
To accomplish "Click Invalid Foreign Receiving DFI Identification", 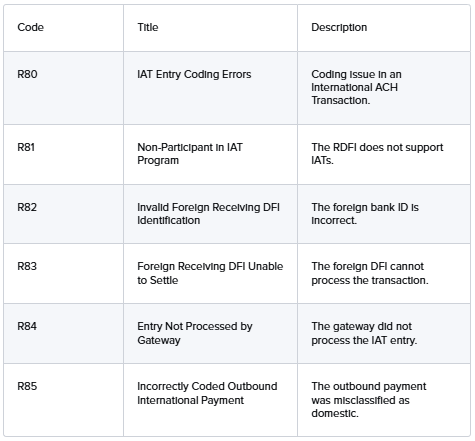I will [208, 214].
